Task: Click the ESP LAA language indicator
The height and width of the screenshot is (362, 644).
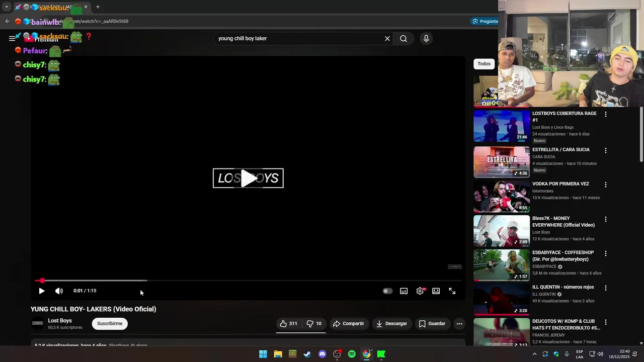Action: [580, 354]
